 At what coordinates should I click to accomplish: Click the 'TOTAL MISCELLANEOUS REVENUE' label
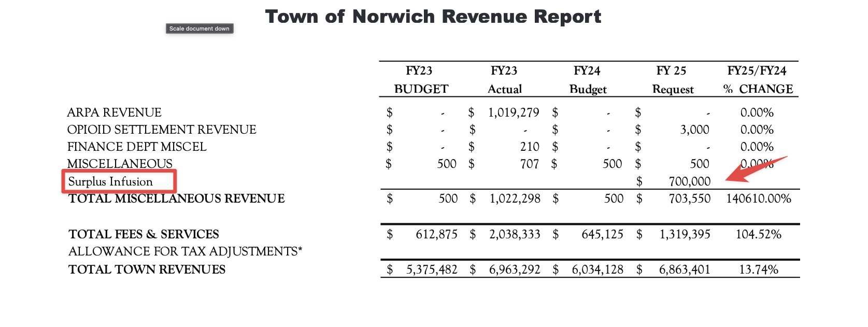coord(177,198)
